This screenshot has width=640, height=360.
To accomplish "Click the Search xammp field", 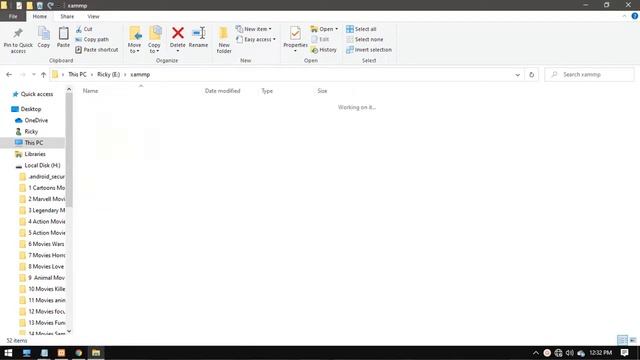I will pos(589,74).
